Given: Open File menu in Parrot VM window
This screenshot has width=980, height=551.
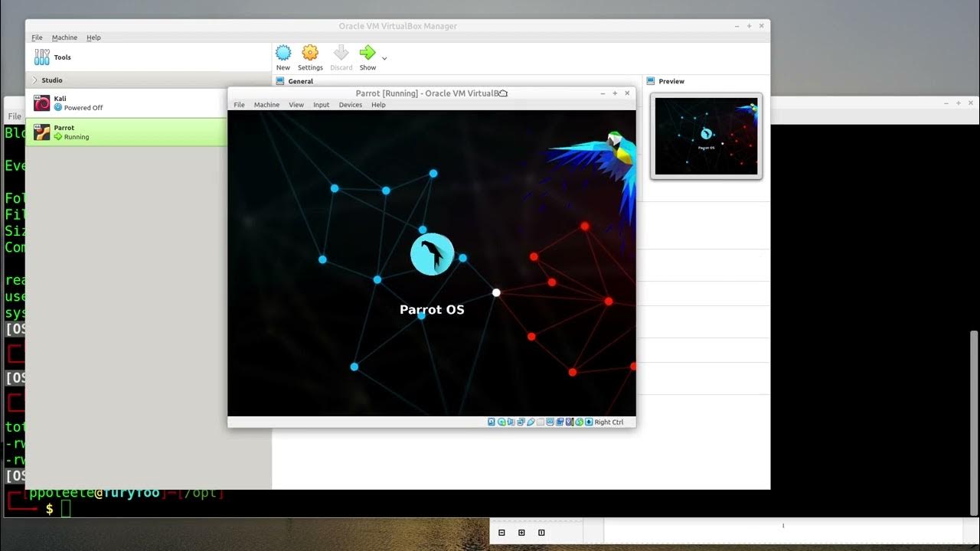Looking at the screenshot, I should point(239,105).
